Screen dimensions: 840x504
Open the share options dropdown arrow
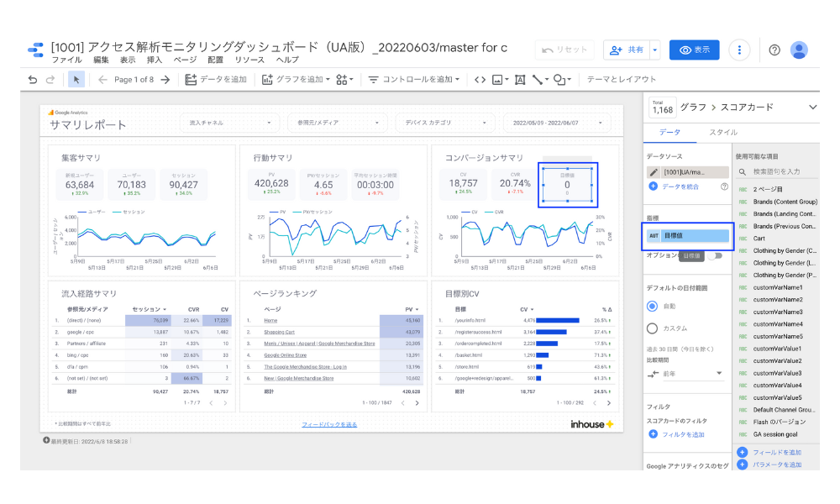tap(654, 50)
